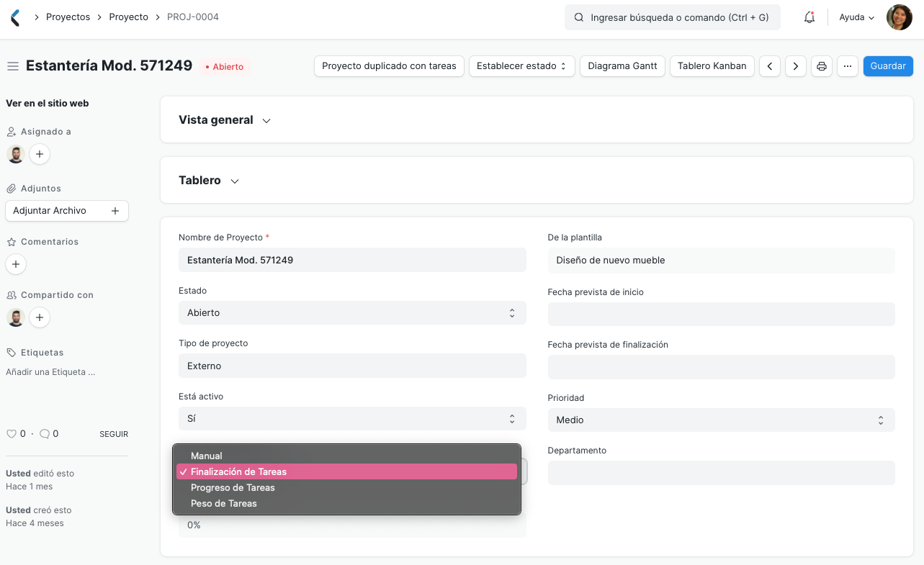Click the Abierto status indicator badge
Image resolution: width=924 pixels, height=565 pixels.
(x=225, y=67)
